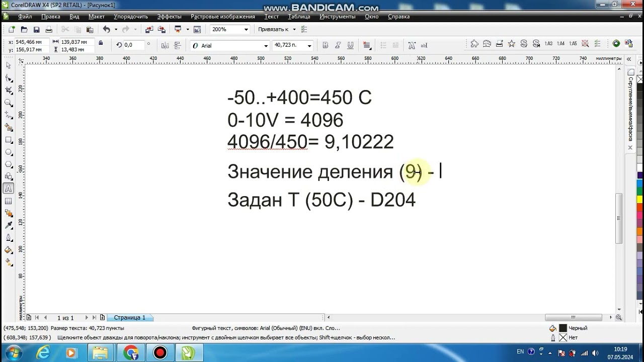Open the undo history dropdown arrow

point(116,30)
